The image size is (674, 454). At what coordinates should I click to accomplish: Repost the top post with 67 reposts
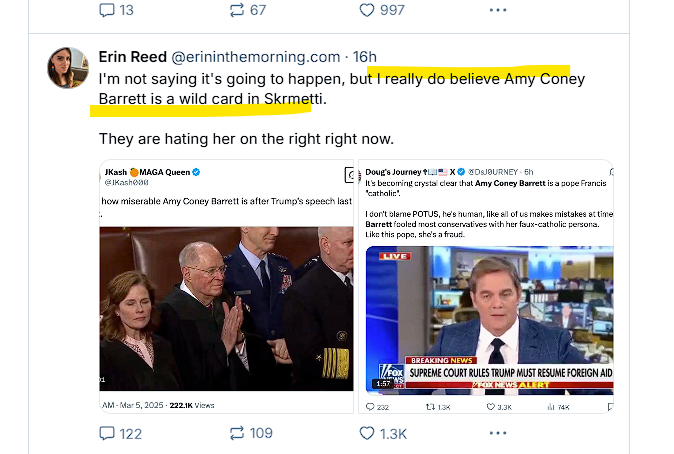pyautogui.click(x=238, y=10)
